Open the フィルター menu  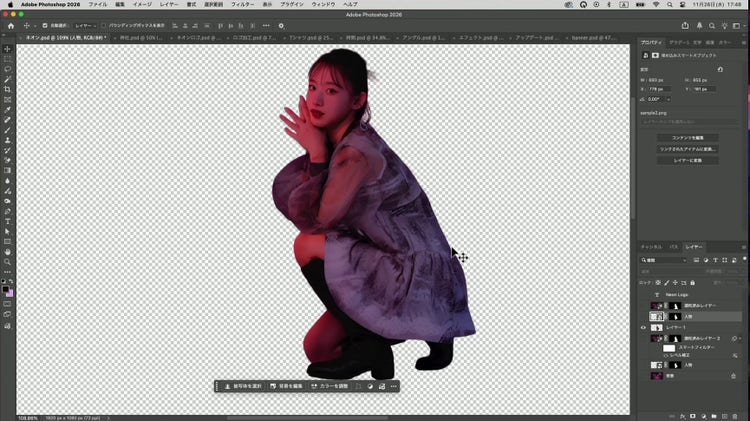(x=242, y=4)
